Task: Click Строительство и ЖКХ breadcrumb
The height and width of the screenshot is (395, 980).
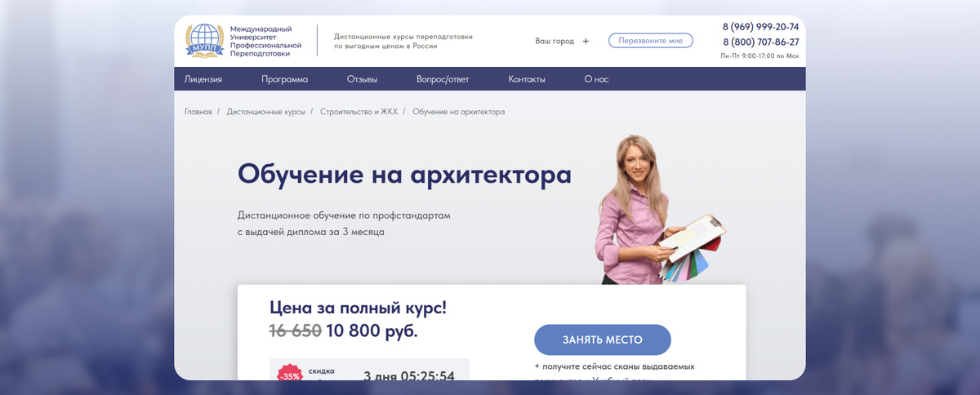Action: coord(359,111)
